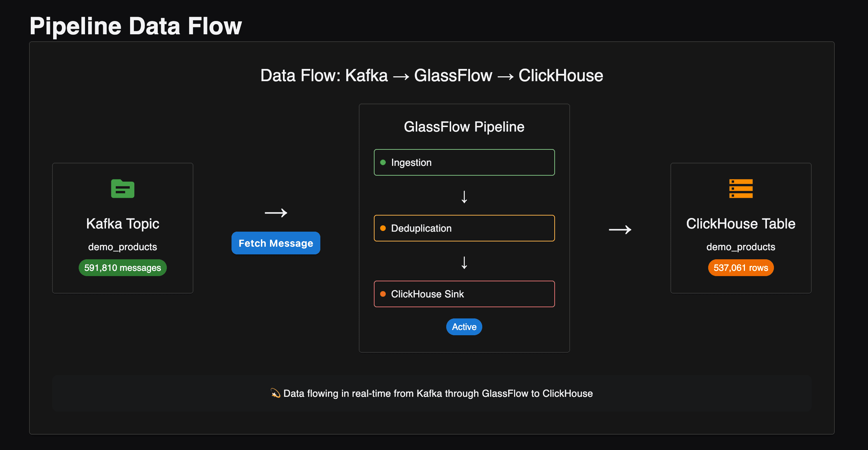868x450 pixels.
Task: Click the Kafka Topic card title
Action: click(x=122, y=224)
